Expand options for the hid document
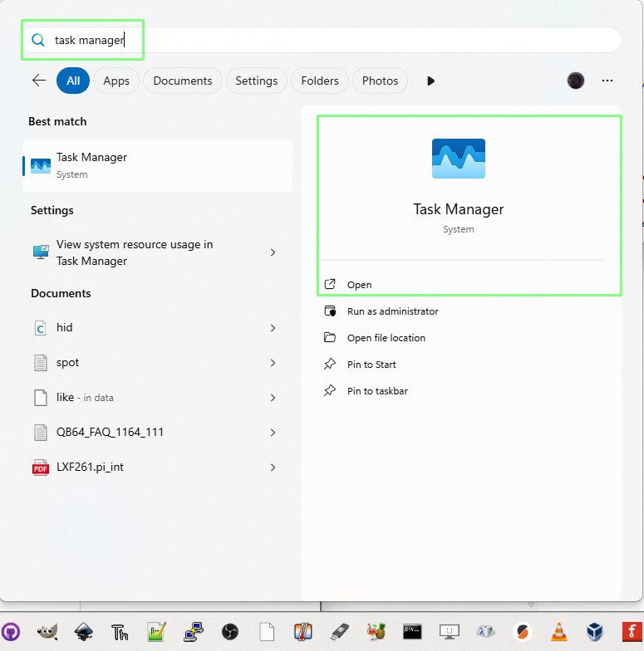This screenshot has width=644, height=651. point(273,328)
